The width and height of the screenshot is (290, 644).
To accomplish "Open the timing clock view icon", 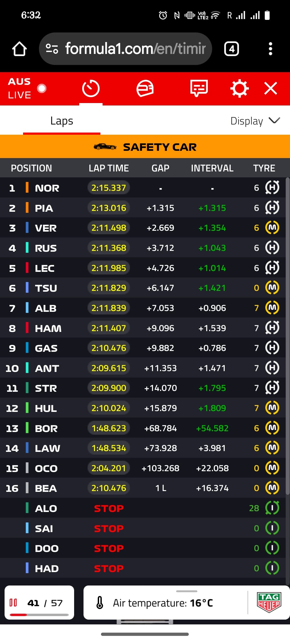I will coord(91,88).
